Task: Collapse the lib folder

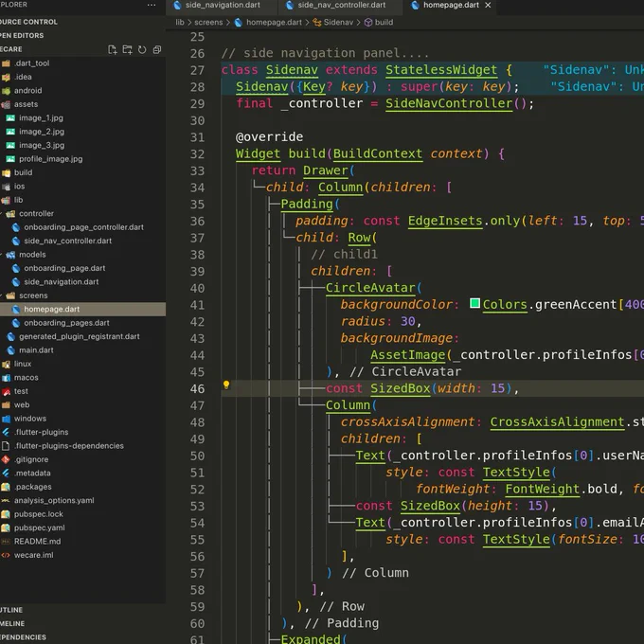Action: (x=82, y=200)
